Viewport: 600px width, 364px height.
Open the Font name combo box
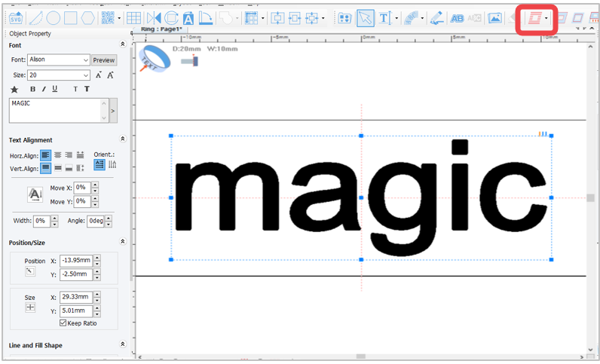coord(59,60)
